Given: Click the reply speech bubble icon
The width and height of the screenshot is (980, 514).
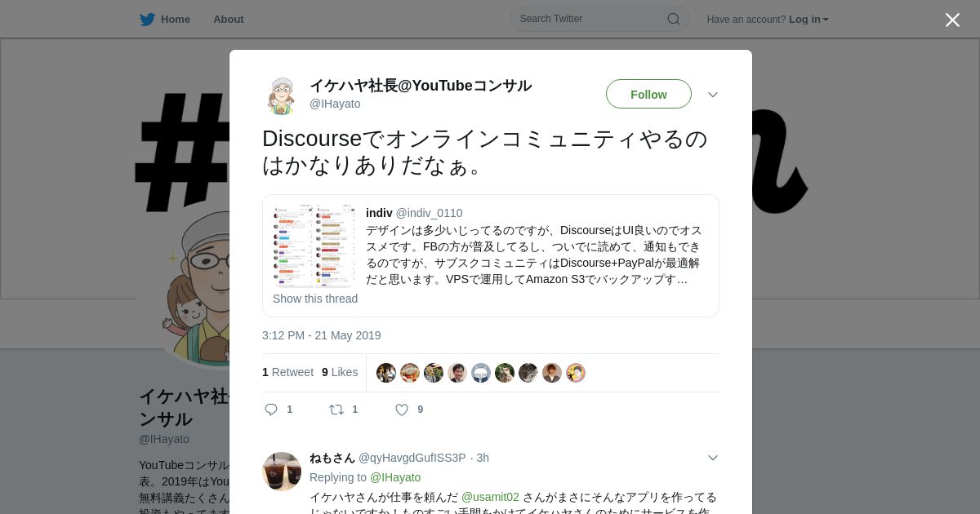Looking at the screenshot, I should click(x=271, y=410).
